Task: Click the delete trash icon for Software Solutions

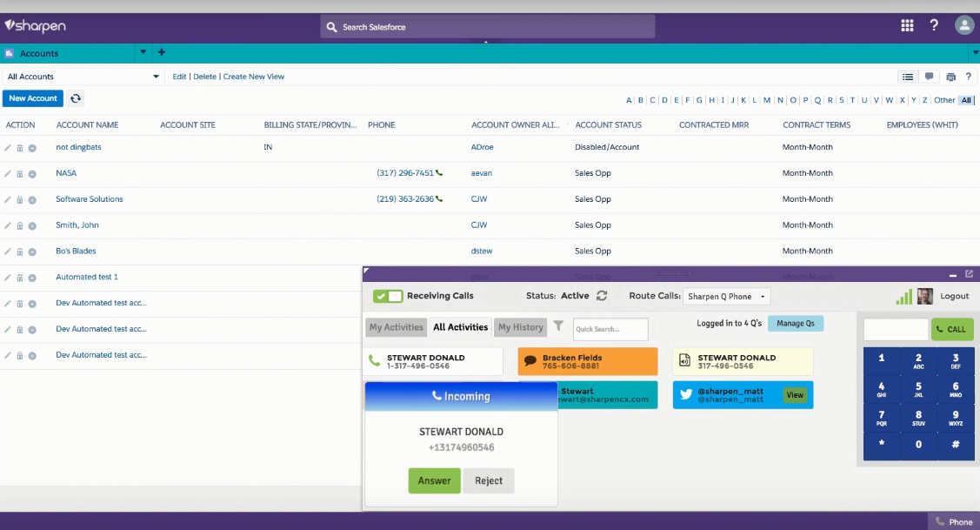Action: [19, 199]
